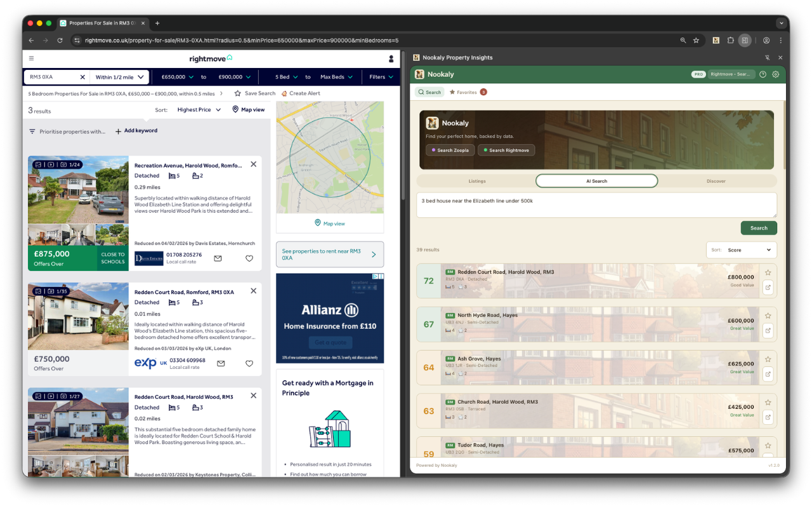This screenshot has height=508, width=812.
Task: Open the video icon on the Recreation Avenue card
Action: 50,164
